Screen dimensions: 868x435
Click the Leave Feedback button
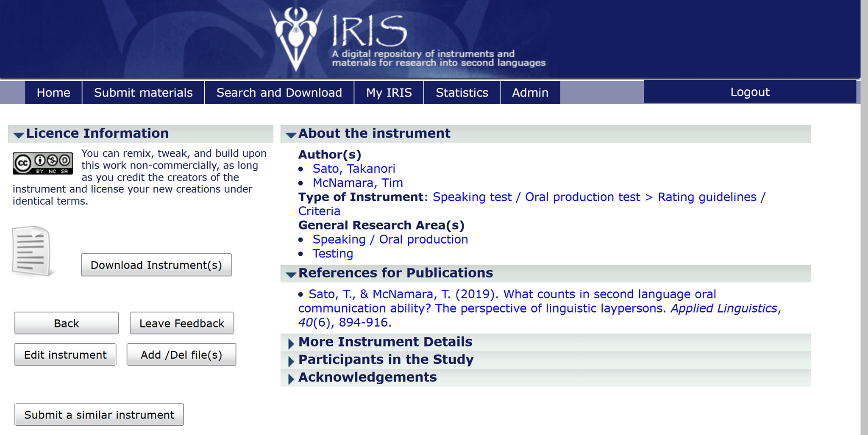[x=182, y=323]
